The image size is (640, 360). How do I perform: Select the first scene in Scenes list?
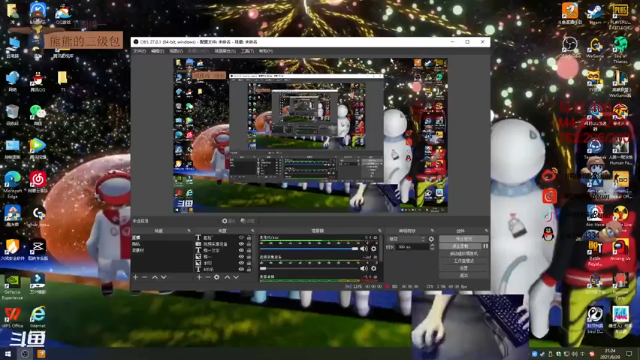pos(162,238)
